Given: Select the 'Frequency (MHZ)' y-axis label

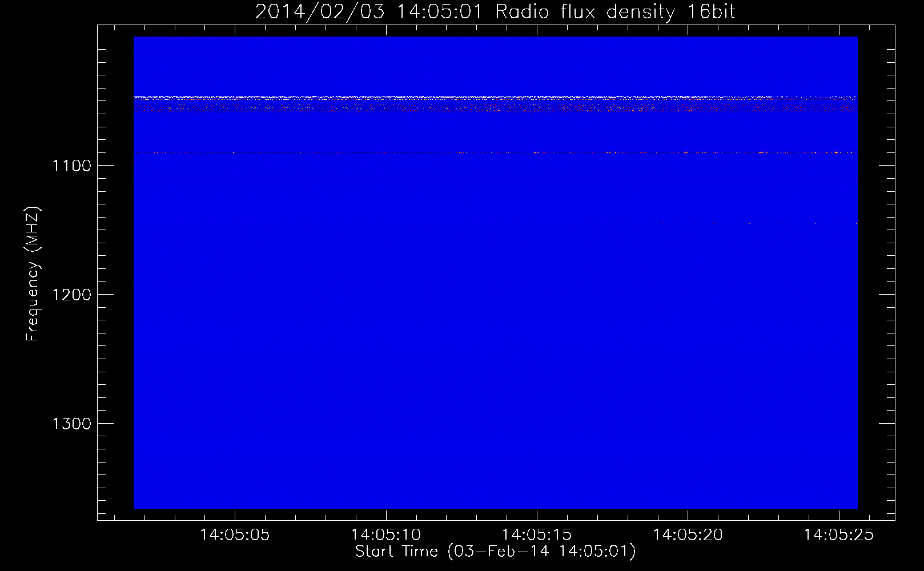Looking at the screenshot, I should 33,274.
